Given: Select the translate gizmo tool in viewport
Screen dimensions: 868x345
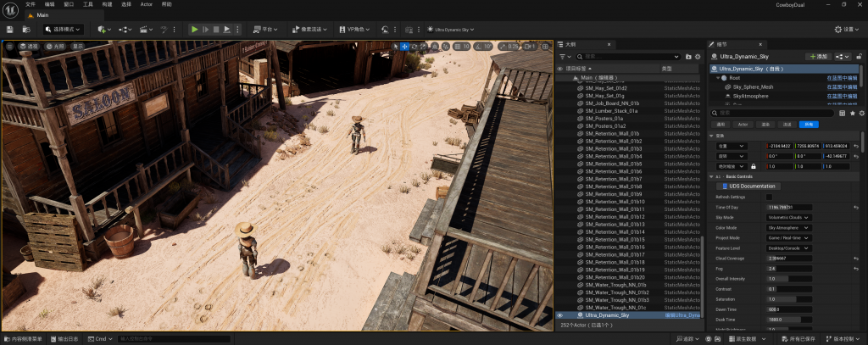Looking at the screenshot, I should [405, 46].
